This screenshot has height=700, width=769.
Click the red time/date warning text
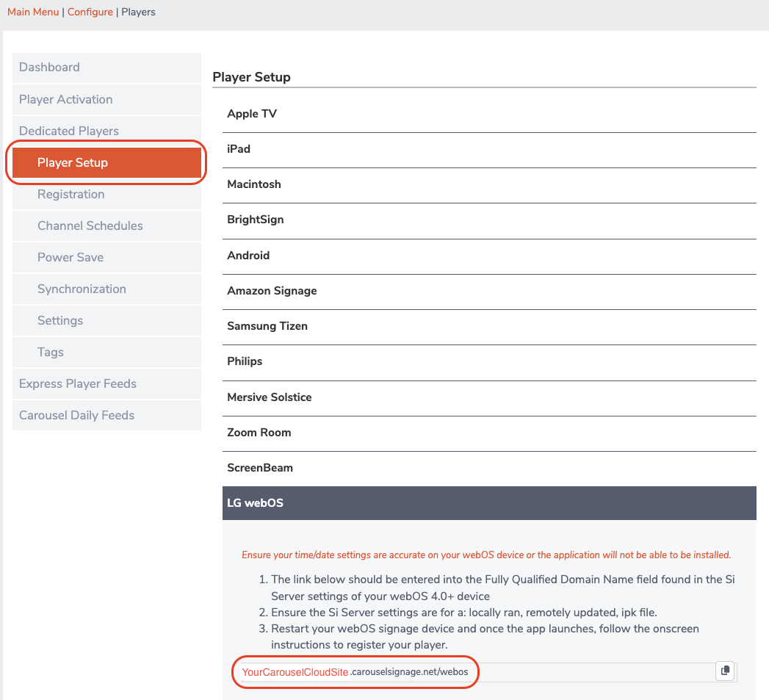[x=486, y=555]
